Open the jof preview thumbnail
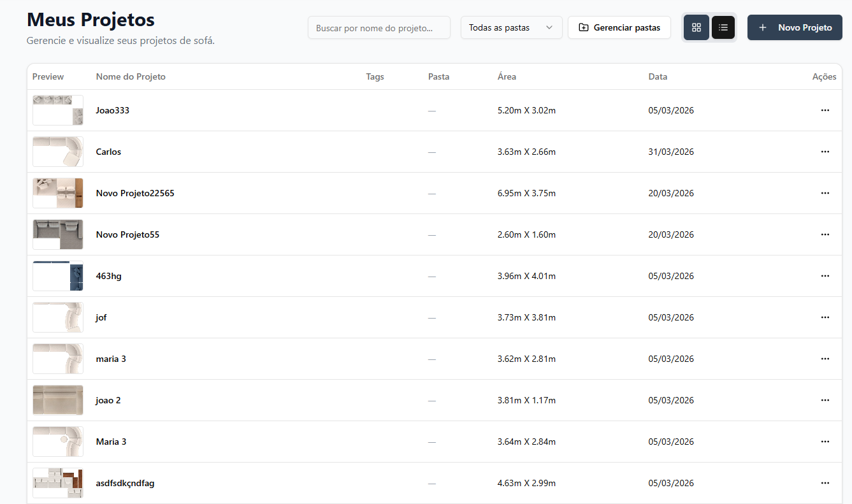 [58, 317]
